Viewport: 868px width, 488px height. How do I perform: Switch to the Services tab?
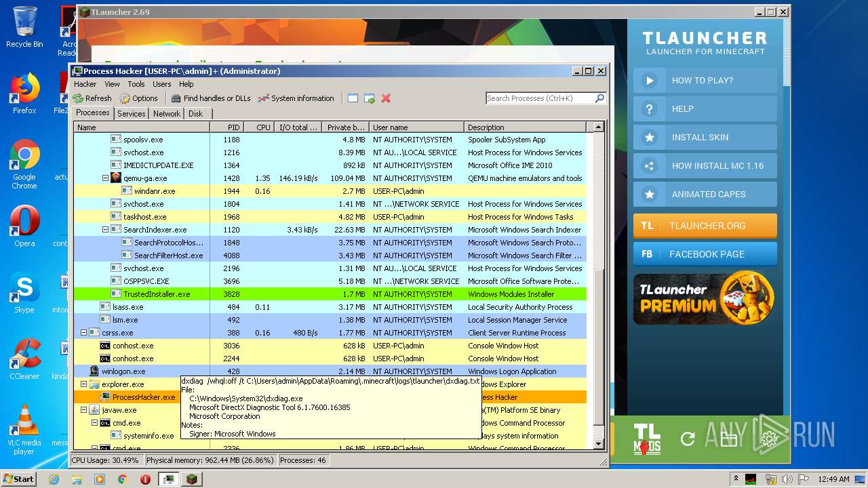tap(132, 114)
